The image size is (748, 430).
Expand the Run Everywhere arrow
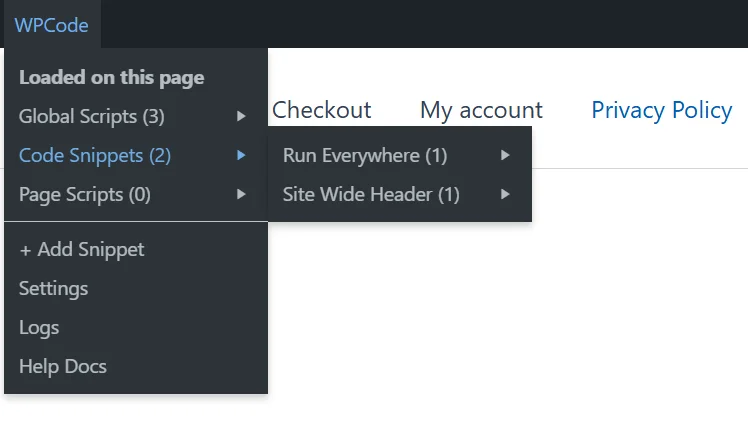click(x=505, y=156)
